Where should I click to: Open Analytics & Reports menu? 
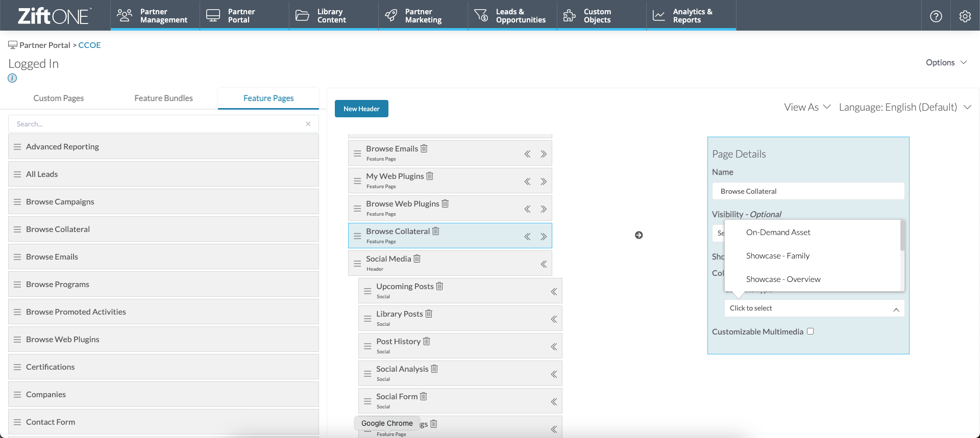[691, 15]
